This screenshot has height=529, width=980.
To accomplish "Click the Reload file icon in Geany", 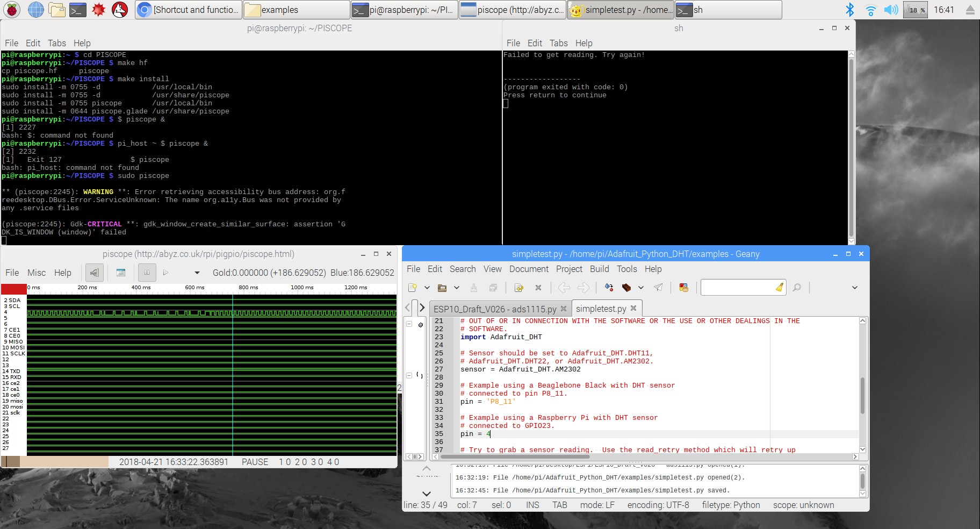I will 519,288.
